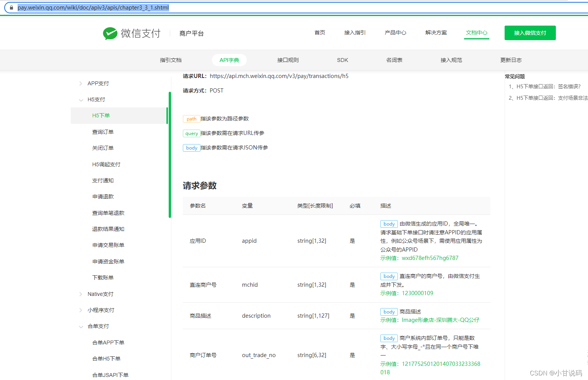Click the WeChat Pay green logo

pos(110,33)
